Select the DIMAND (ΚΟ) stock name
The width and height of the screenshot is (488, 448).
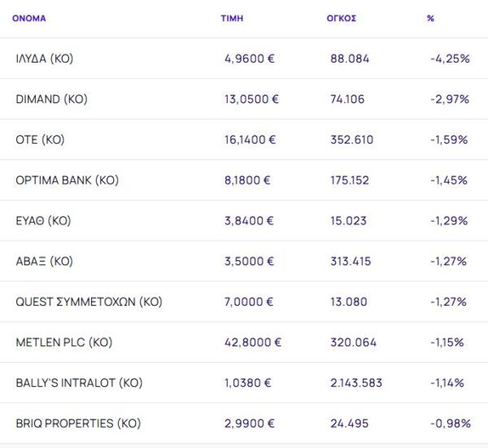[51, 99]
